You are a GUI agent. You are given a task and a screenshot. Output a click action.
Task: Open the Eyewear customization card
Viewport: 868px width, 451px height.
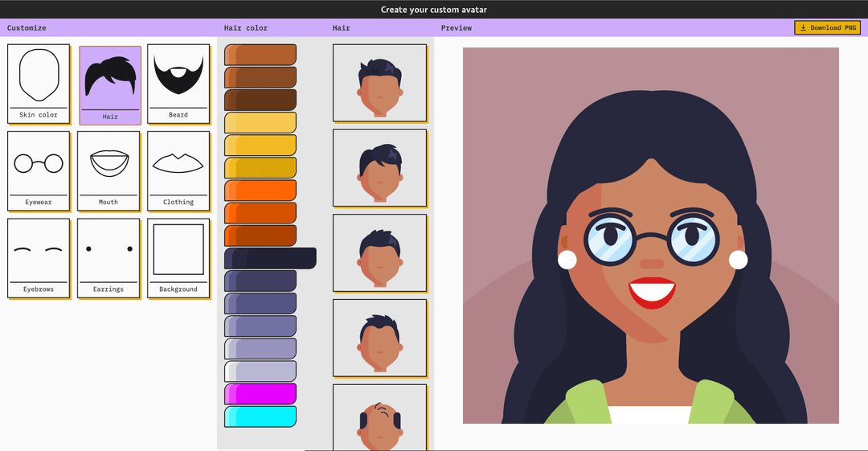point(39,171)
